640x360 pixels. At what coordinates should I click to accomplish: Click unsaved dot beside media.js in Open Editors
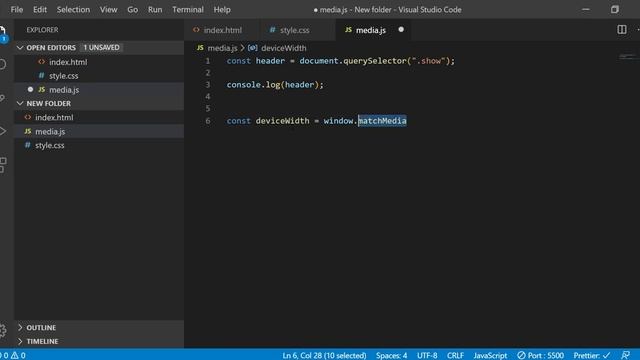point(30,89)
